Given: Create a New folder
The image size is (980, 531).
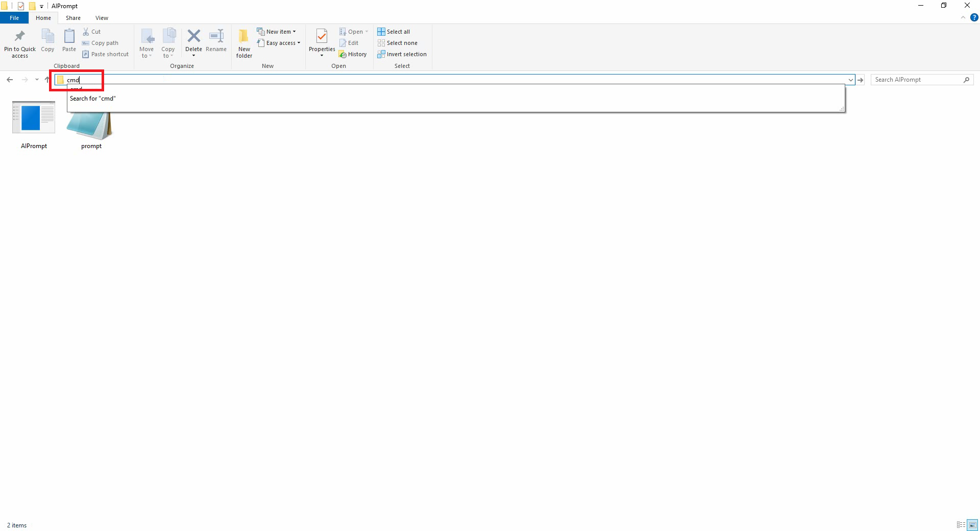Looking at the screenshot, I should (244, 43).
